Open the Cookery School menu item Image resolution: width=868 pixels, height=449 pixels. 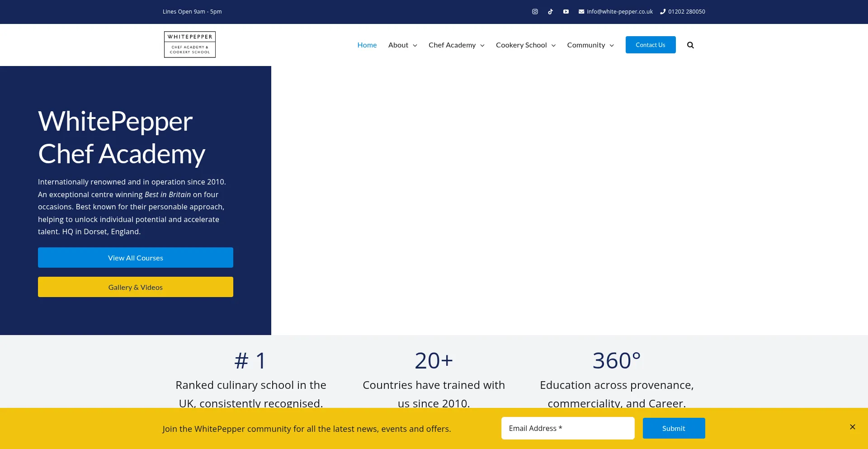pos(521,45)
